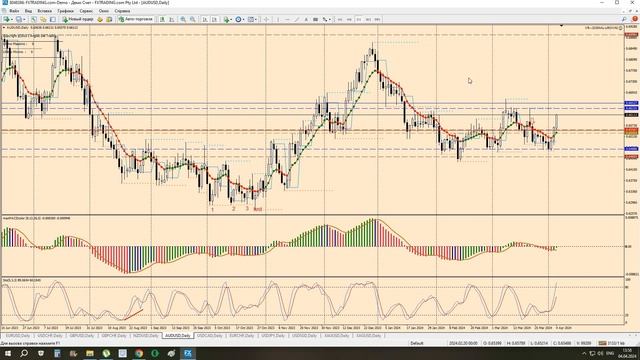Click the MetaTrader FX taskbar icon

click(x=188, y=353)
